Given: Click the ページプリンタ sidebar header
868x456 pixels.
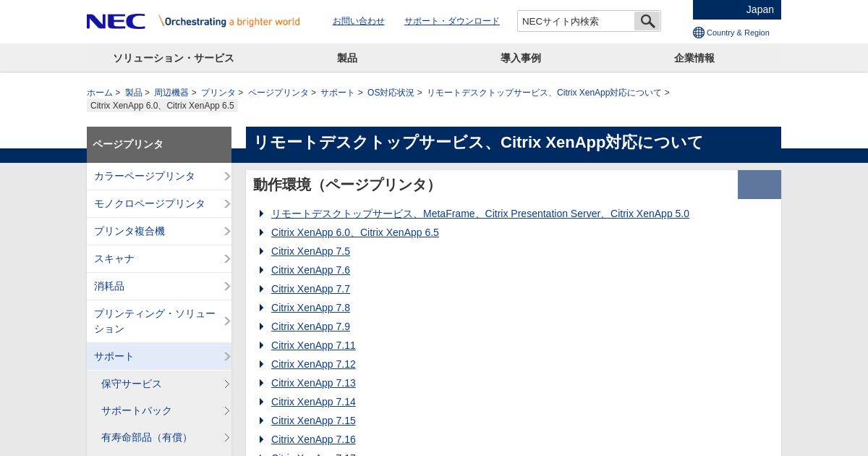Looking at the screenshot, I should point(159,145).
